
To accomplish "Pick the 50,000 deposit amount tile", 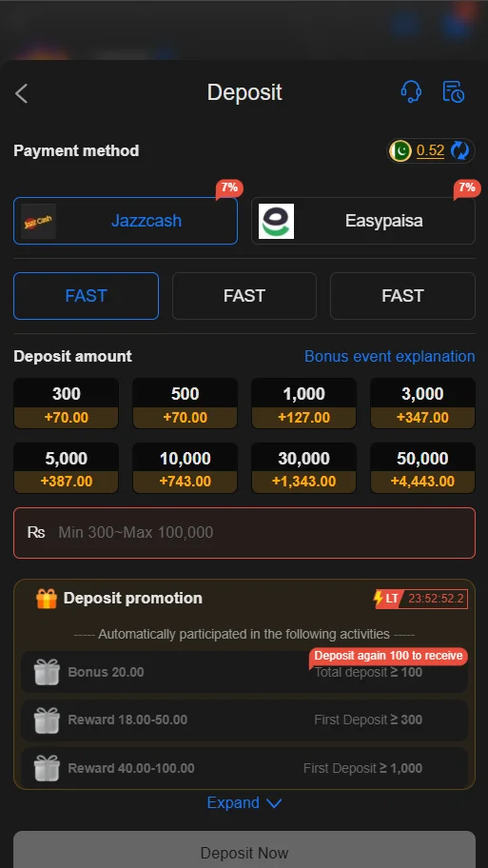I will pyautogui.click(x=422, y=467).
